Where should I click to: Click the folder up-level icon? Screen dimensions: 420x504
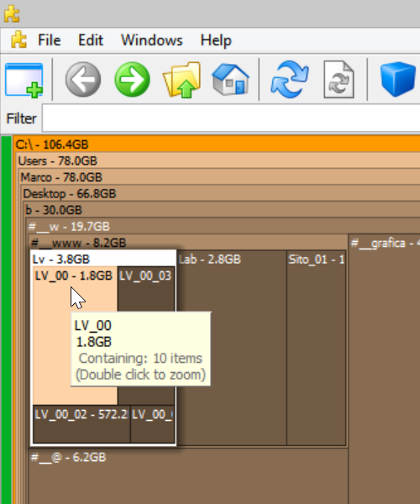click(182, 80)
